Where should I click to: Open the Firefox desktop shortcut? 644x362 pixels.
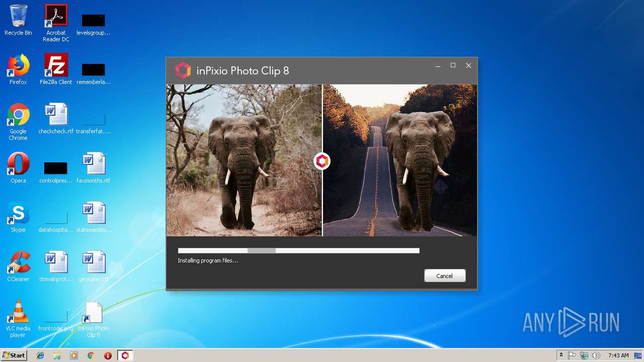[18, 69]
